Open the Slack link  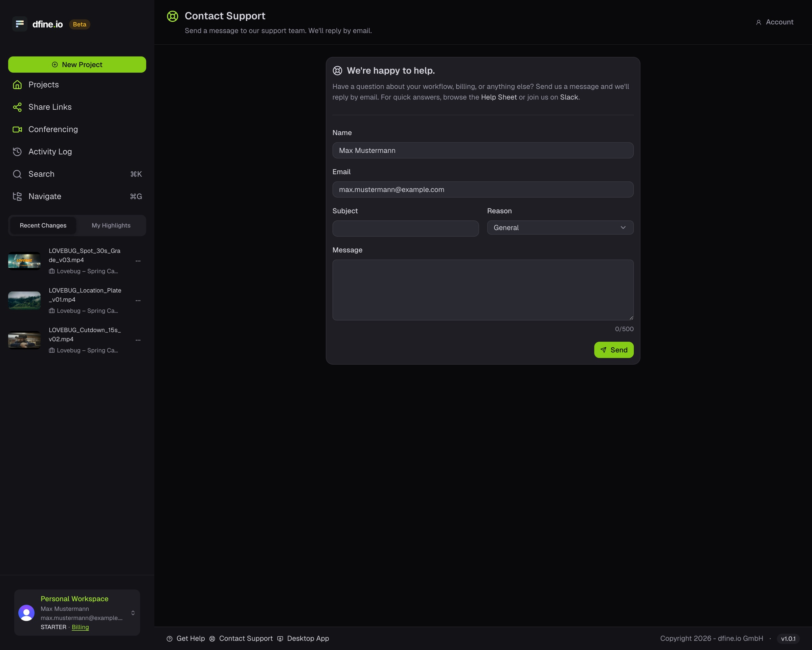point(569,97)
